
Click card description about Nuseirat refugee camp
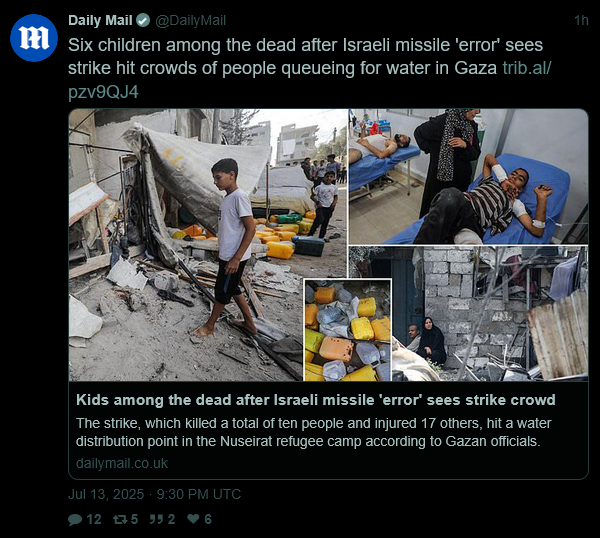[x=313, y=432]
